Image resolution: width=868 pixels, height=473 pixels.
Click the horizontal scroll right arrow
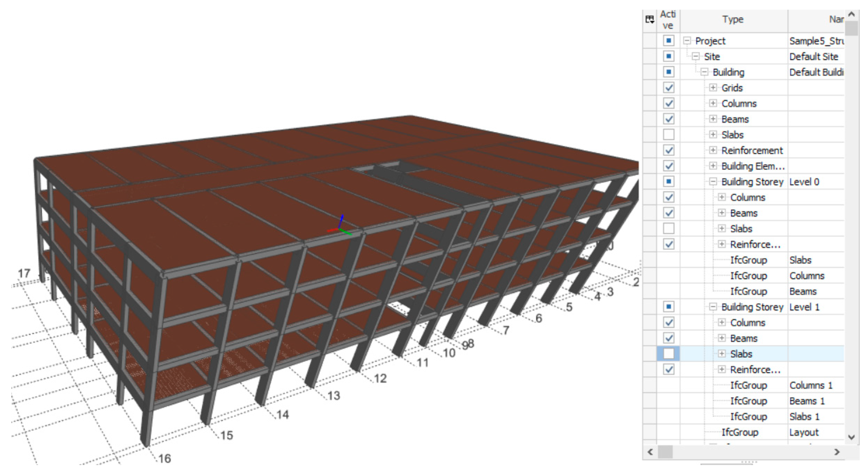[x=837, y=452]
